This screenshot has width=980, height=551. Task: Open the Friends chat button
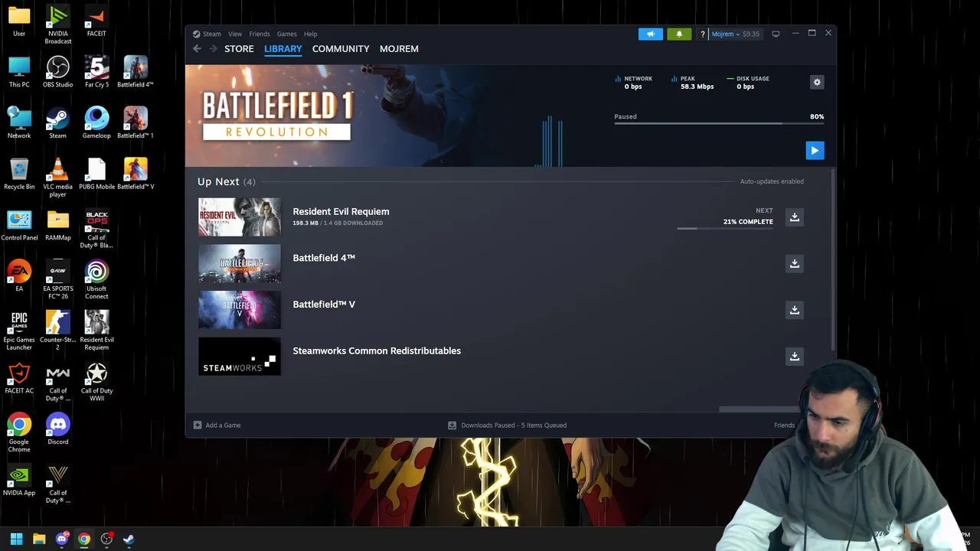784,425
